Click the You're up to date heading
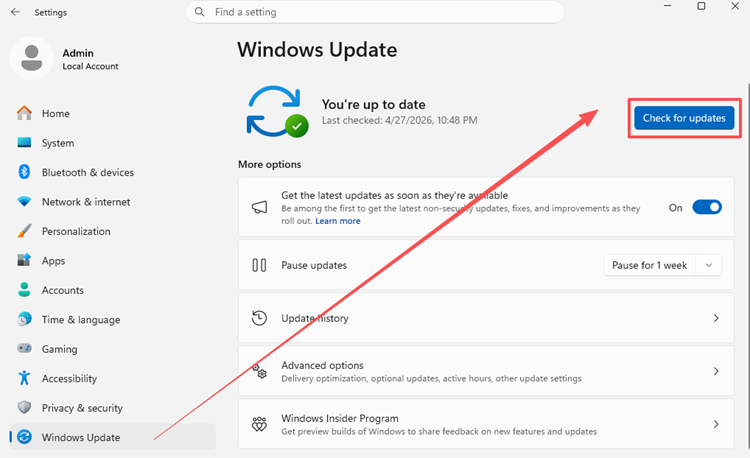Screen dimensions: 750x458 click(374, 104)
